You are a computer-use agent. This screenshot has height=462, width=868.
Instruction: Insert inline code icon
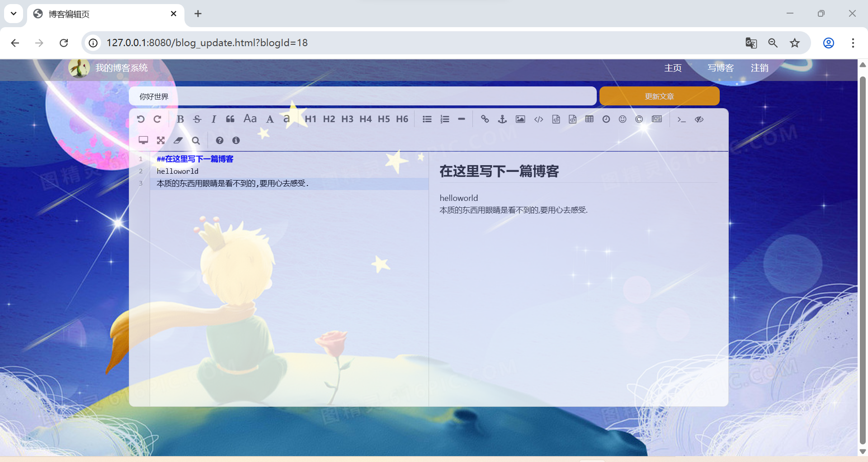[538, 119]
